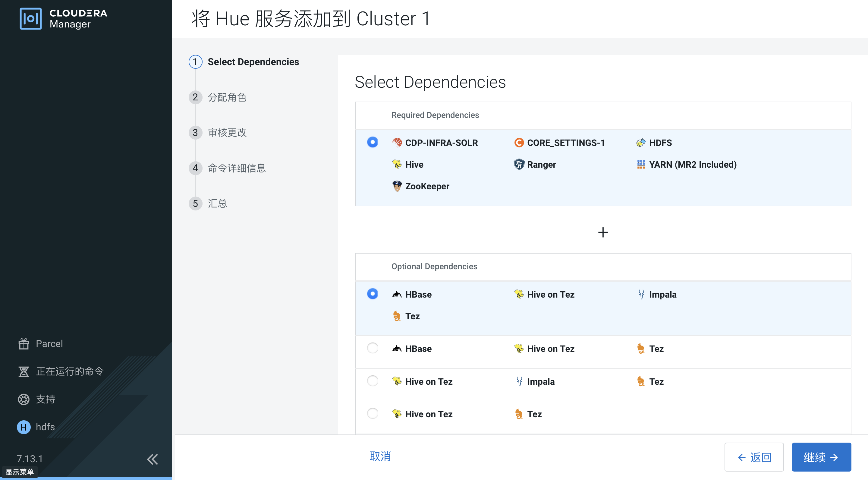Go to step 5 汇总
The height and width of the screenshot is (480, 868).
pyautogui.click(x=217, y=204)
